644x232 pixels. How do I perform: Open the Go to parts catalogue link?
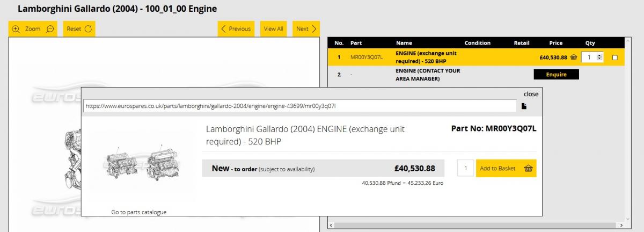coord(139,212)
